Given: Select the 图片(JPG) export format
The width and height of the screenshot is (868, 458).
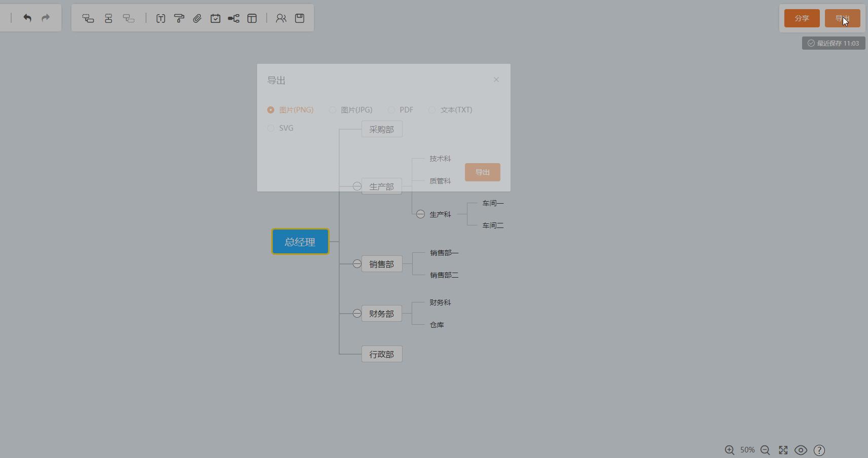Looking at the screenshot, I should (x=333, y=110).
